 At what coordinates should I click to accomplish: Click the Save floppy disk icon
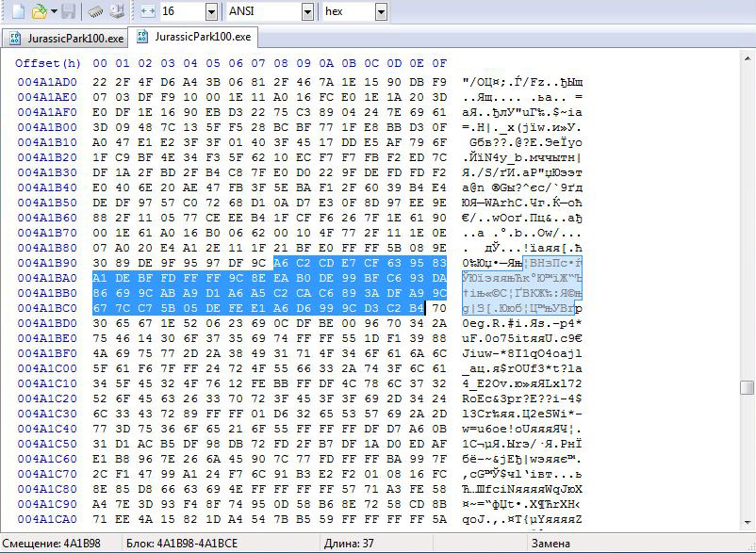(68, 12)
